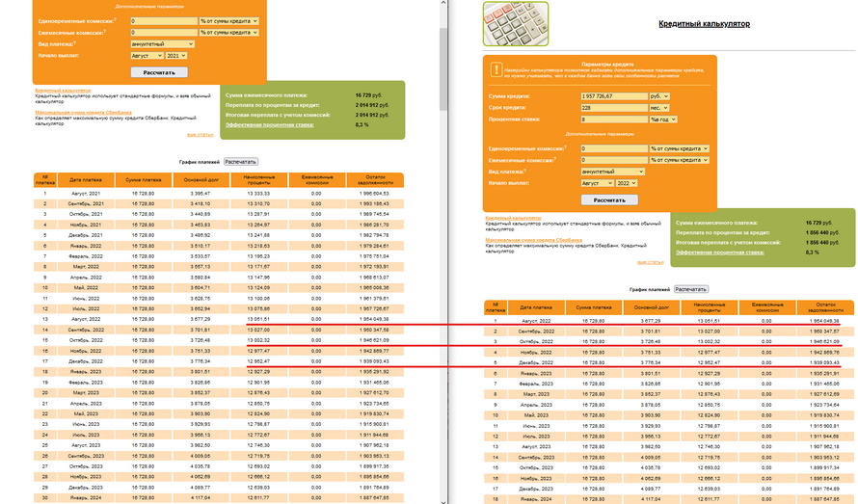Open the 2021 start year dropdown
This screenshot has width=858, height=504.
click(x=176, y=56)
